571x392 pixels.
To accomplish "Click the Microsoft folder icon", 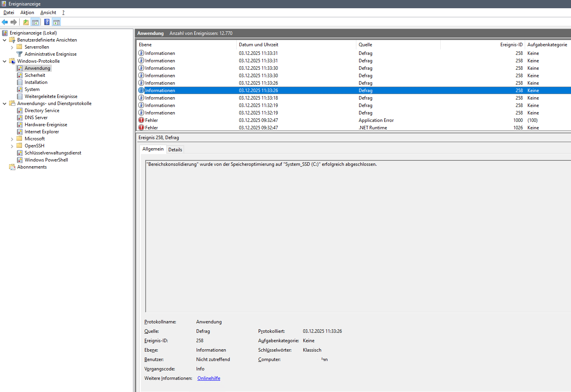I will [x=19, y=139].
